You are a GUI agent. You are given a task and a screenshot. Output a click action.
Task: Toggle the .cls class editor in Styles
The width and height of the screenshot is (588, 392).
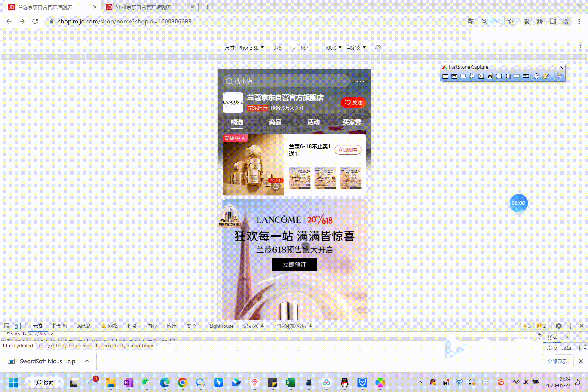[x=566, y=348]
